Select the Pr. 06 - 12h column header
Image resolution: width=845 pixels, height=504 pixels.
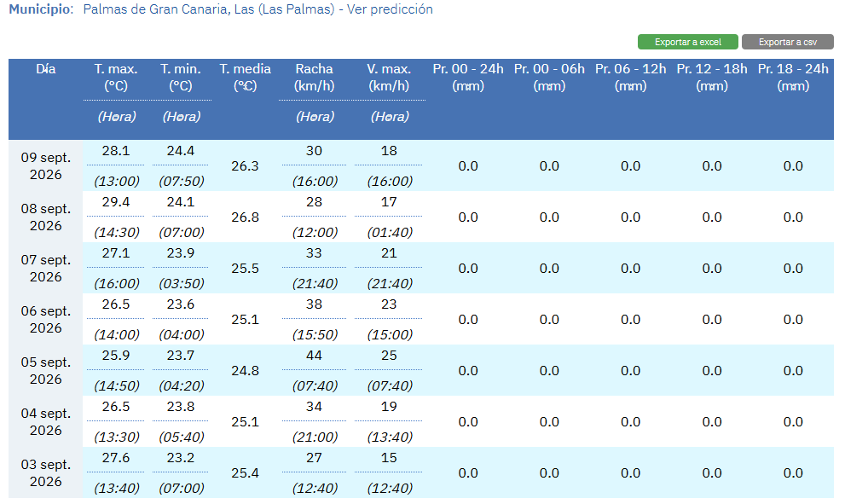pos(630,78)
